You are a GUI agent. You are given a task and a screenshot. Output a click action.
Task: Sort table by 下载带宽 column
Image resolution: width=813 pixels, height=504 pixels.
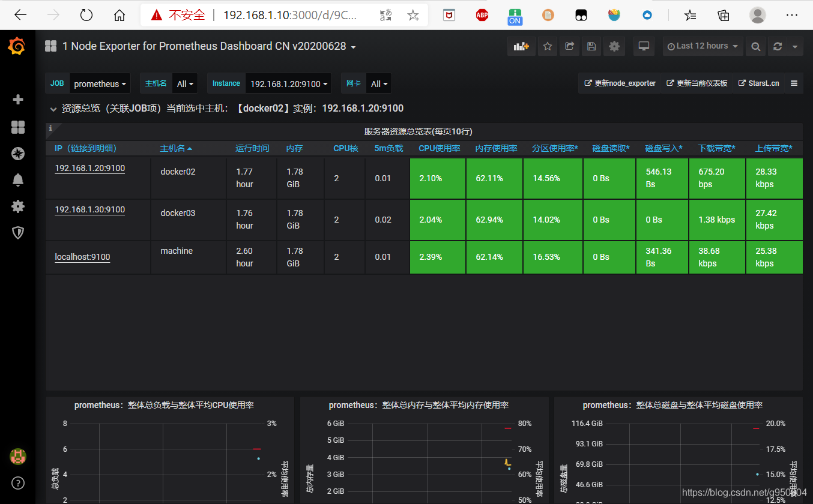[717, 148]
